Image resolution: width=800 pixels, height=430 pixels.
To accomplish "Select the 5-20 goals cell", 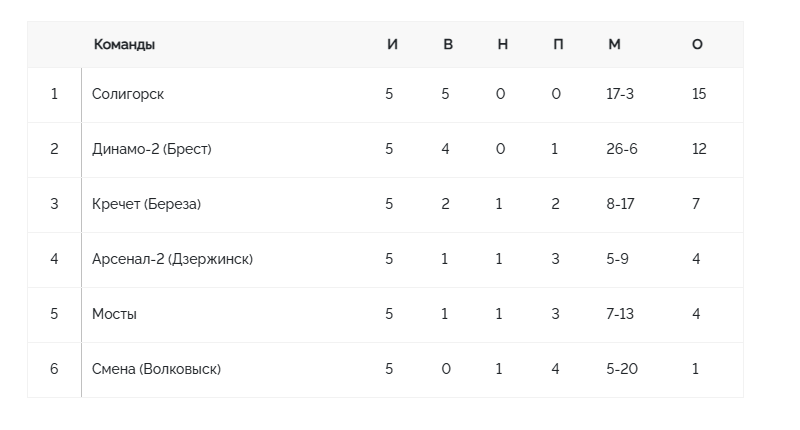I will pyautogui.click(x=622, y=369).
